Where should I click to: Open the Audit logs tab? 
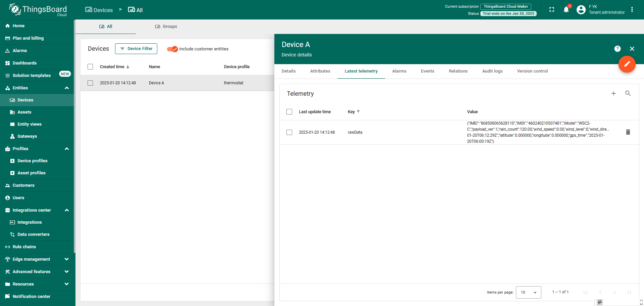[x=492, y=71]
